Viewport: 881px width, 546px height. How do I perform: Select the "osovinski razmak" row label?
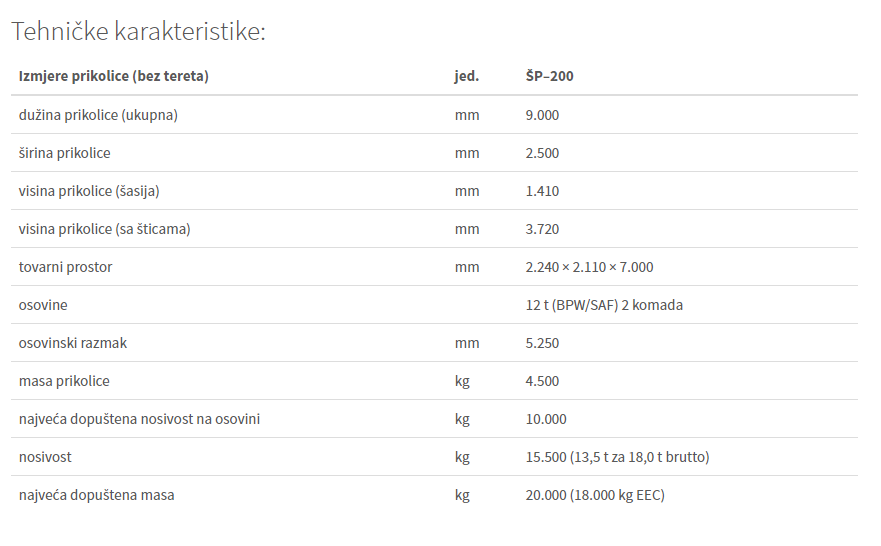point(73,343)
